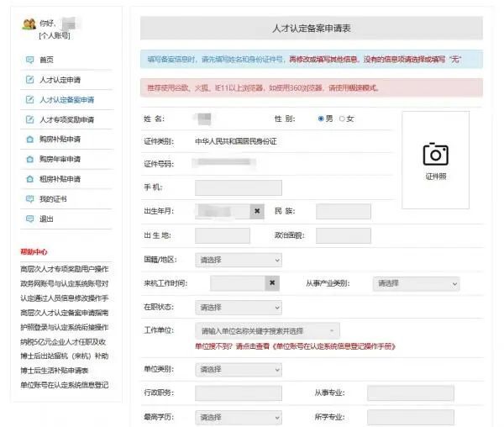Clear the 来杭工作时间 date with the X button
This screenshot has width=504, height=427.
point(272,283)
